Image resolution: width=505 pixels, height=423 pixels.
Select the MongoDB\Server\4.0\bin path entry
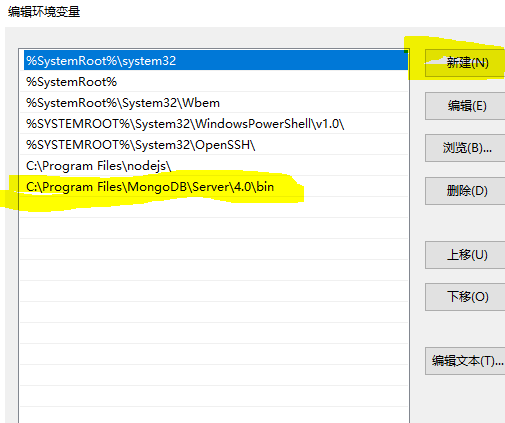point(214,186)
